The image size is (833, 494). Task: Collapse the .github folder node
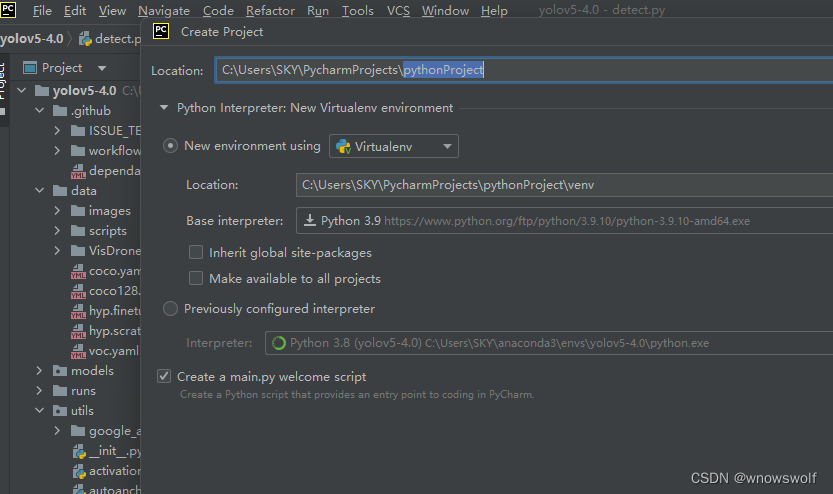click(x=40, y=110)
